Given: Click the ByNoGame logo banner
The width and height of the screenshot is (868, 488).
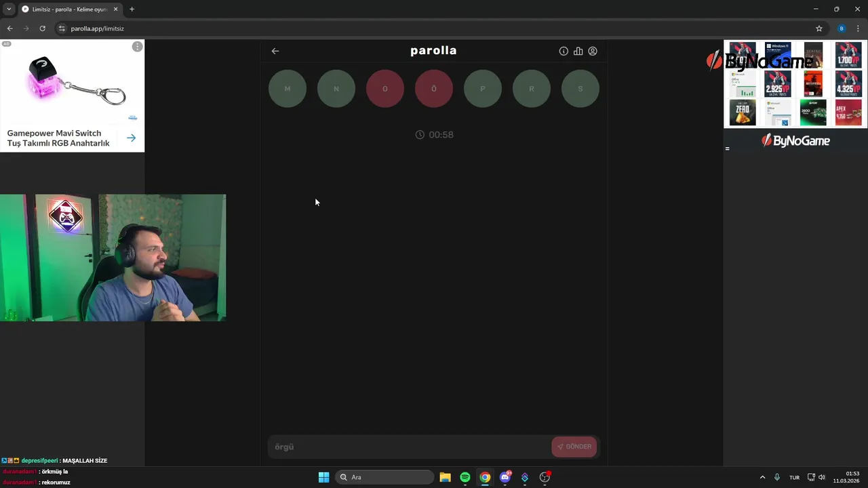Looking at the screenshot, I should tap(795, 141).
